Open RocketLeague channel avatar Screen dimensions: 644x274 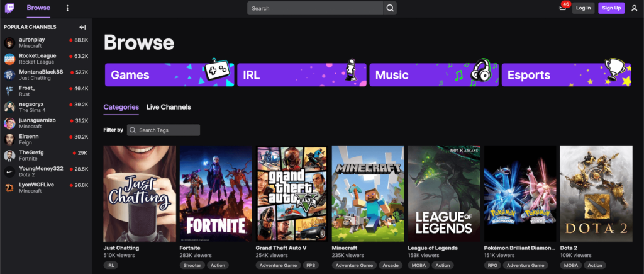click(x=9, y=59)
